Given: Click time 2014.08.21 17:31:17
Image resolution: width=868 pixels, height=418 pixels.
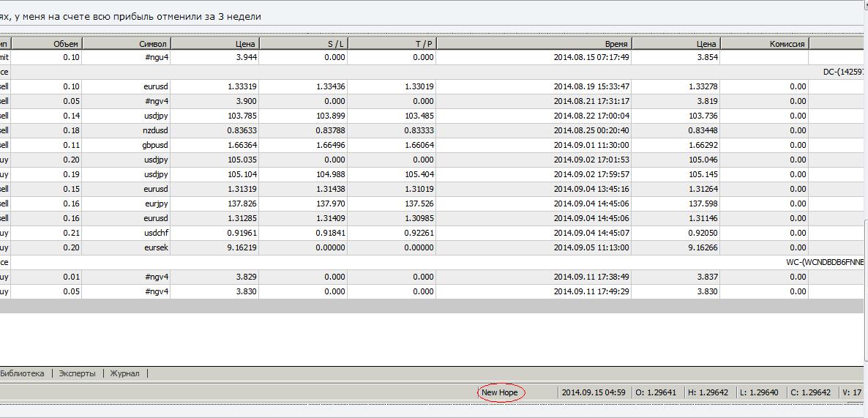Looking at the screenshot, I should (x=591, y=101).
